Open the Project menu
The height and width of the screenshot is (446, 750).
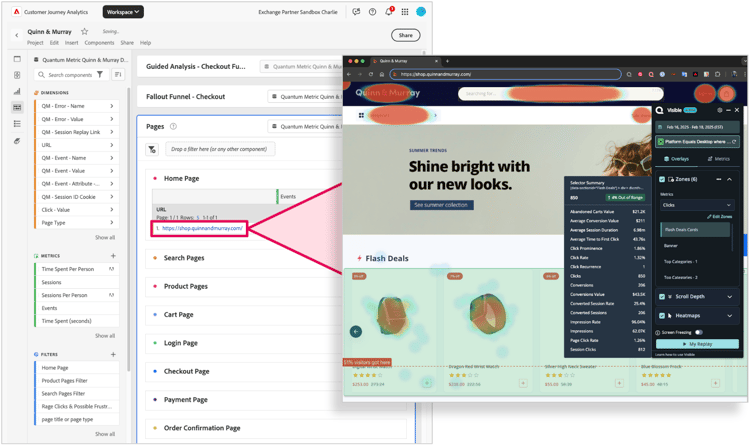click(35, 43)
